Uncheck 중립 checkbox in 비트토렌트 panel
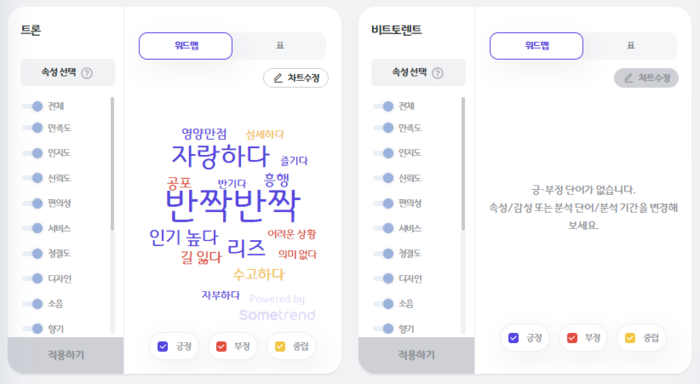 (630, 338)
